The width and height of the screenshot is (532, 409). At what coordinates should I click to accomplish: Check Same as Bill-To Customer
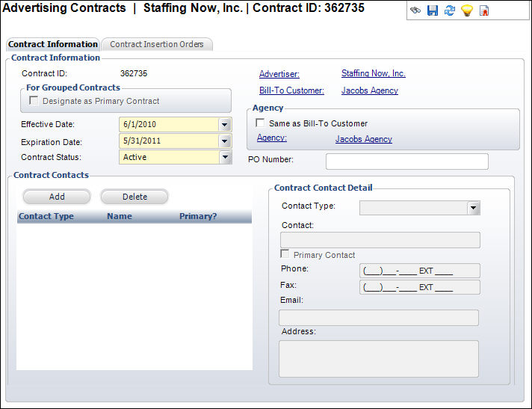260,123
